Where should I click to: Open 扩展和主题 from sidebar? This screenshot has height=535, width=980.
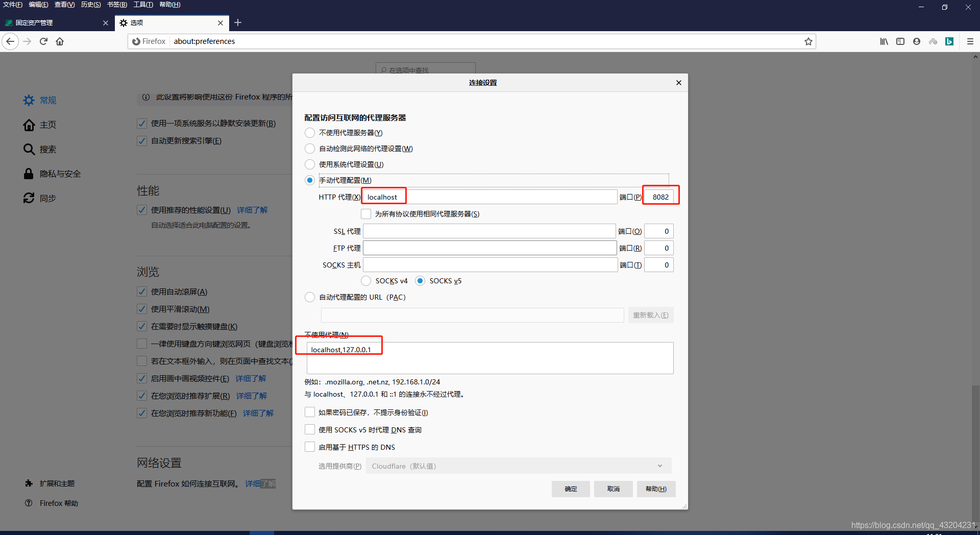click(x=50, y=483)
